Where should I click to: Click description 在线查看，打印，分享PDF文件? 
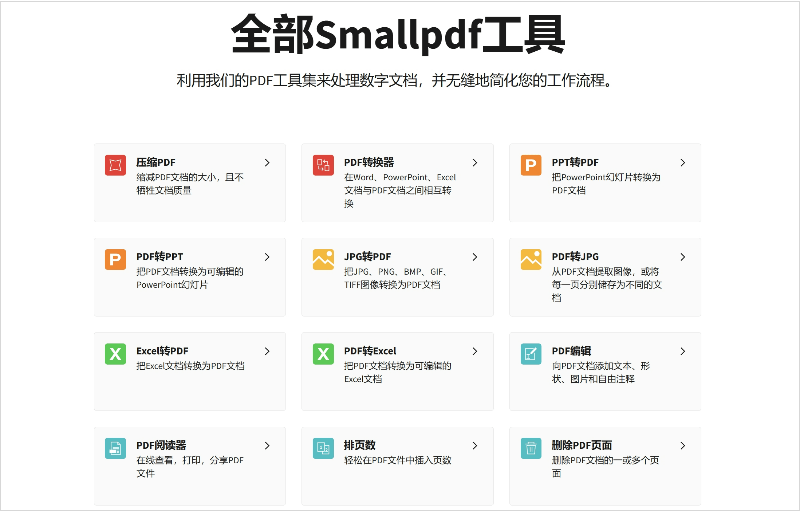tap(190, 467)
